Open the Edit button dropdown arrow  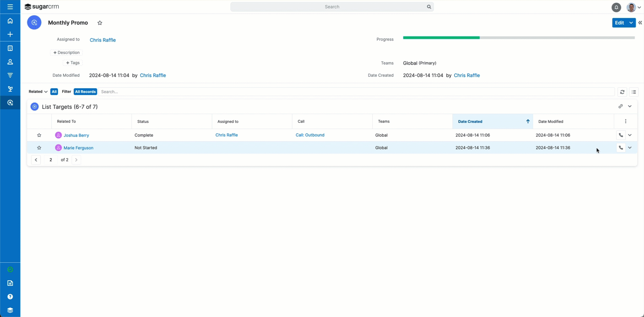click(631, 22)
